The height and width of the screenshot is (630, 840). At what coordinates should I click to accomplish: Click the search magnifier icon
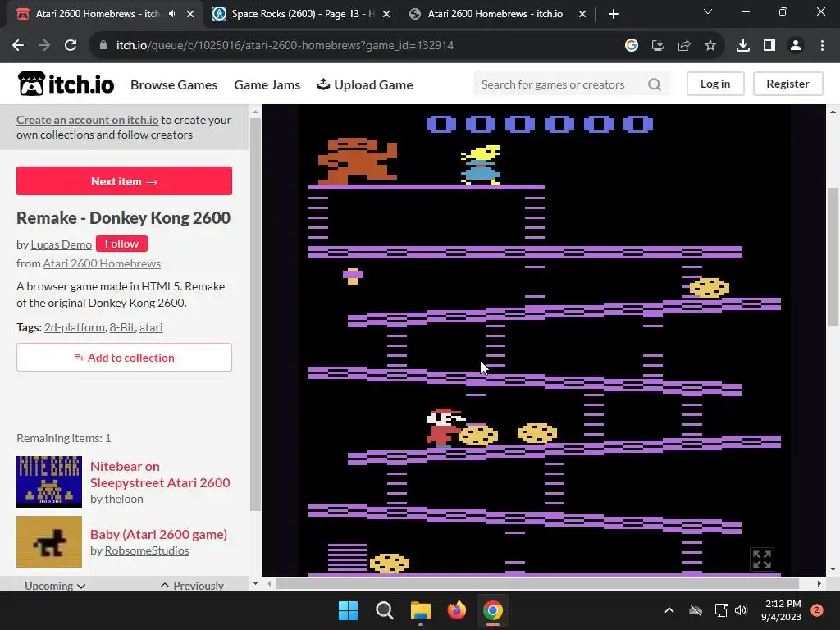click(x=655, y=84)
